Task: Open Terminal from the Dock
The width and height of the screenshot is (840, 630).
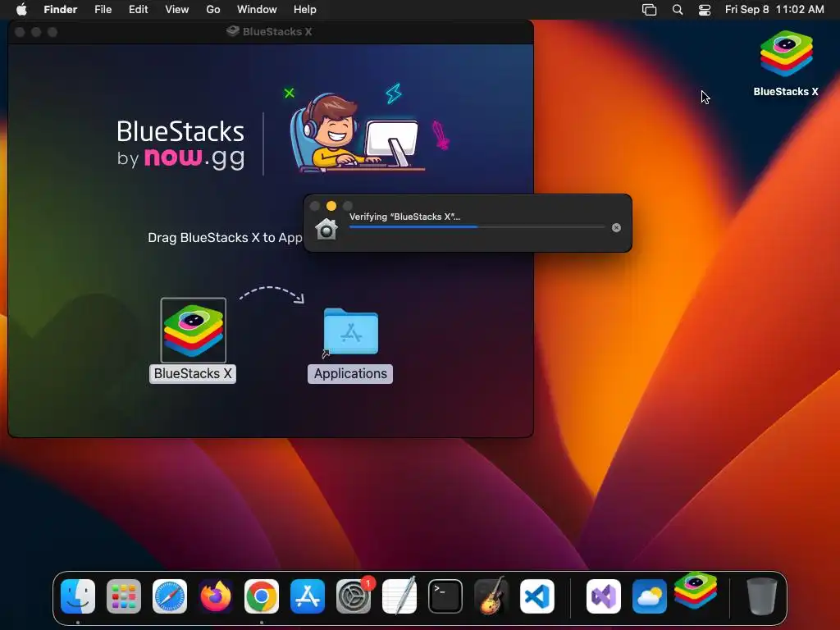Action: click(x=445, y=596)
